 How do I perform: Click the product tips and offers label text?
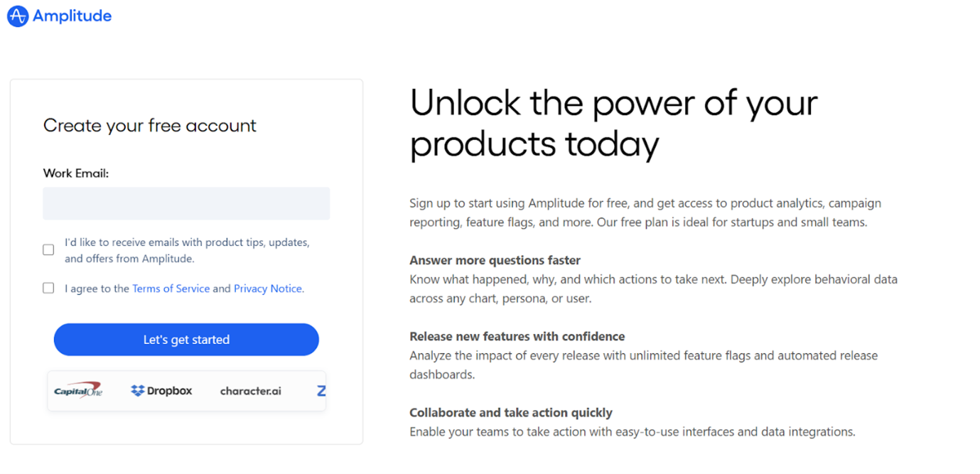tap(187, 250)
